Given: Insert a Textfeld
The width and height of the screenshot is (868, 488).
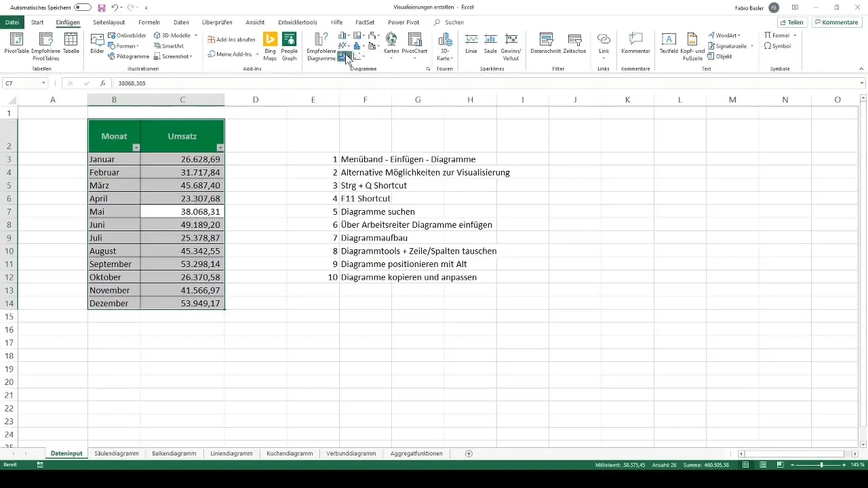Looking at the screenshot, I should (669, 43).
